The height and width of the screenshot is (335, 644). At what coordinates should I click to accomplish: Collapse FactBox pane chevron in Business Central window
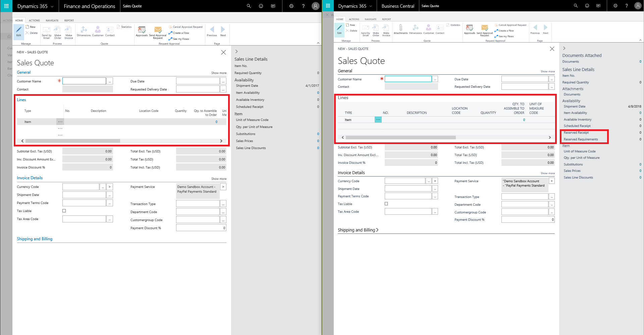564,48
